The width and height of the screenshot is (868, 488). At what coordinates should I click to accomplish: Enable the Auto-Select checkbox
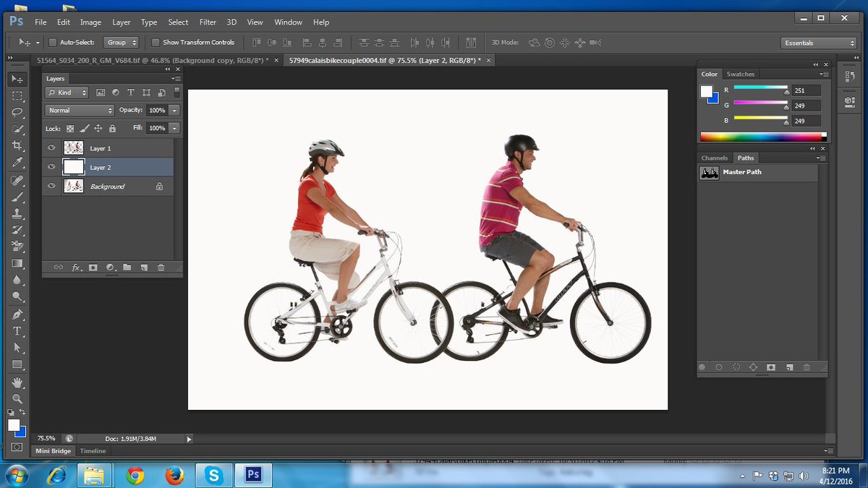(52, 43)
